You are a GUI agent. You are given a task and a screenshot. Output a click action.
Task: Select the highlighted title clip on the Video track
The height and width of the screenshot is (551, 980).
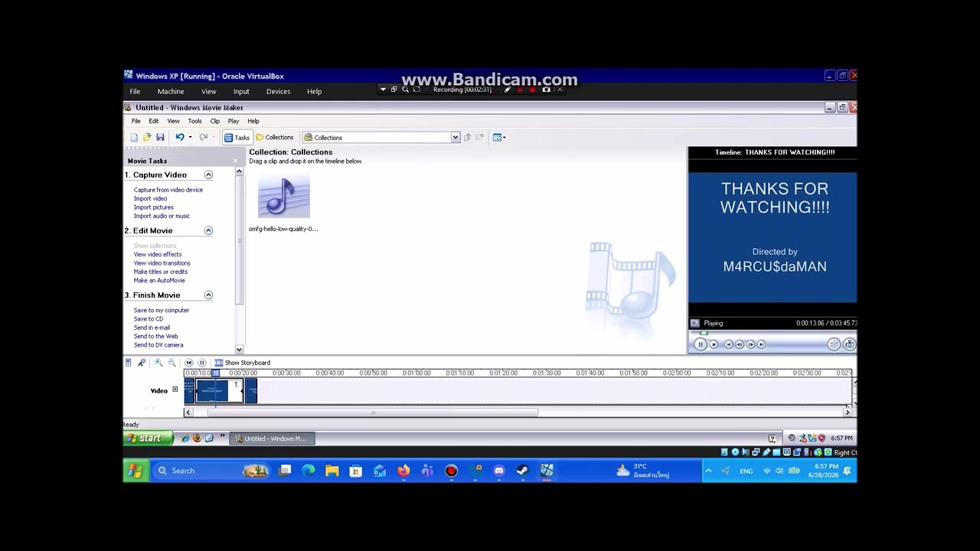pyautogui.click(x=219, y=391)
